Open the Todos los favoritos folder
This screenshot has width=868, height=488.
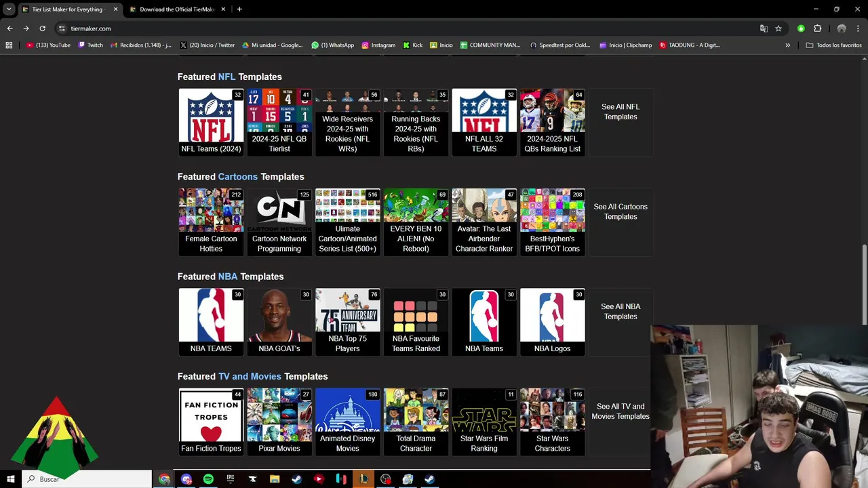[x=833, y=45]
